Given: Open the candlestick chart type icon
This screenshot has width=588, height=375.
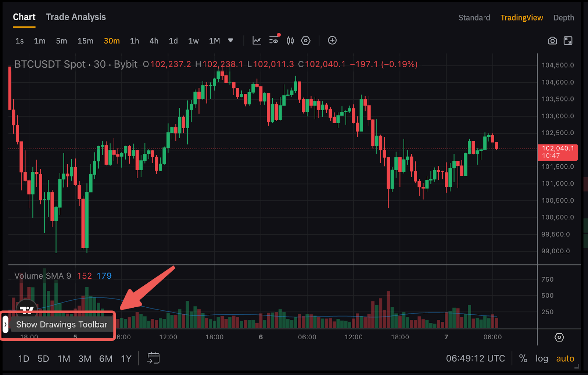Looking at the screenshot, I should [x=290, y=41].
